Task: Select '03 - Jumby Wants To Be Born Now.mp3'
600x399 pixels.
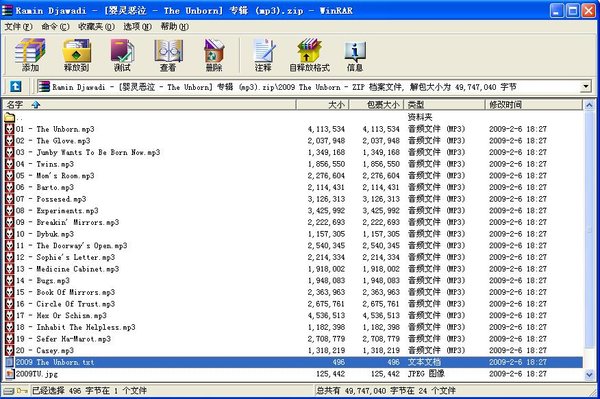Action: click(x=88, y=152)
